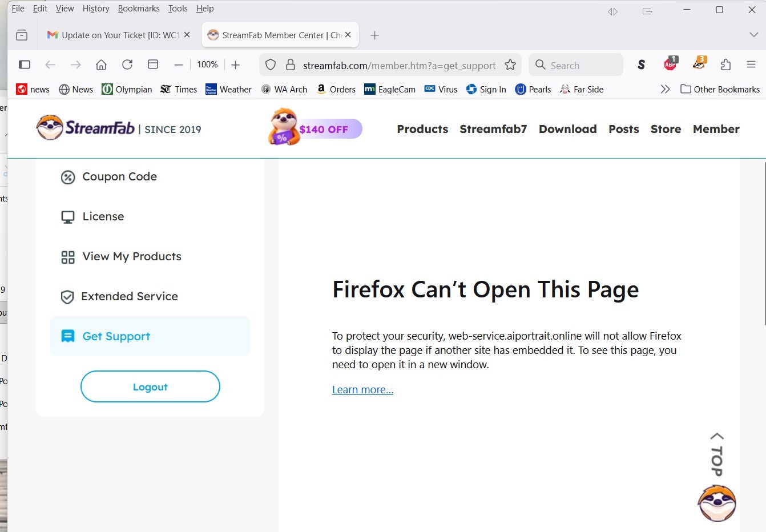The image size is (766, 532).
Task: Open the Adblock Plus extension
Action: (x=671, y=63)
